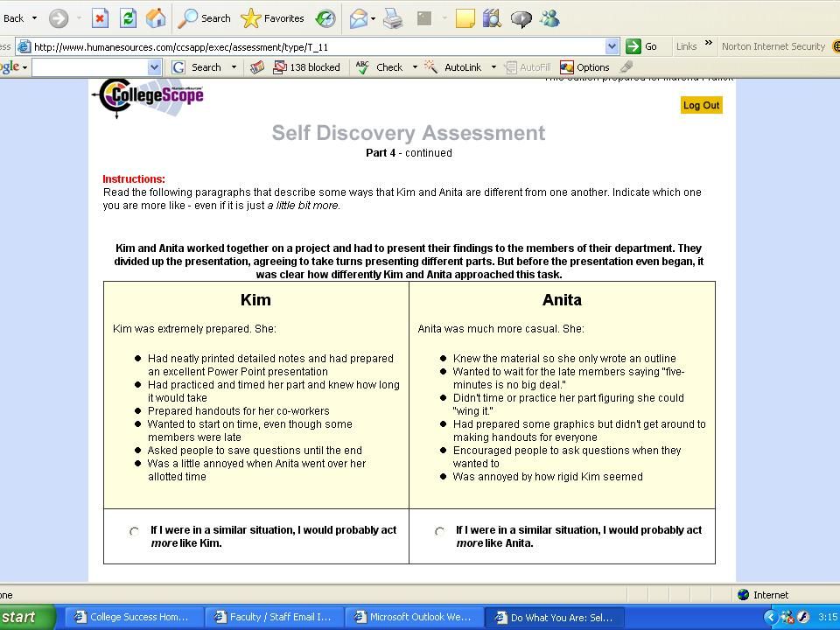Expand hidden system tray icons arrow
840x630 pixels.
(x=770, y=617)
